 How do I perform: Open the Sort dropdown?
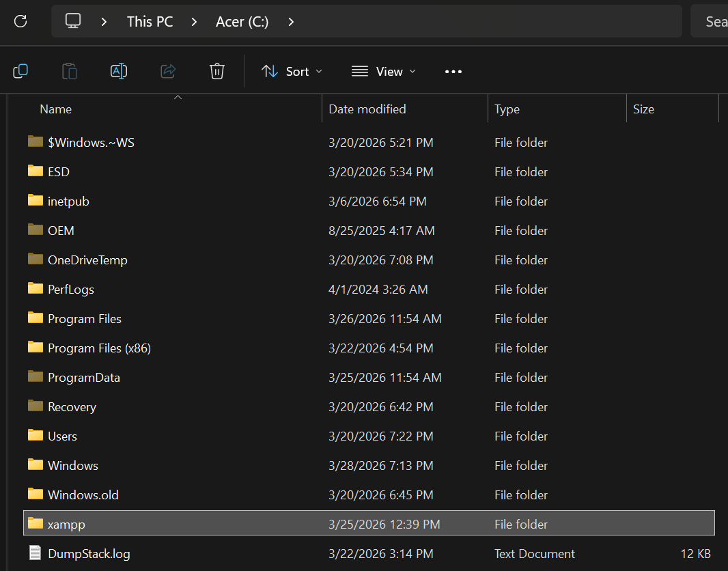(292, 72)
